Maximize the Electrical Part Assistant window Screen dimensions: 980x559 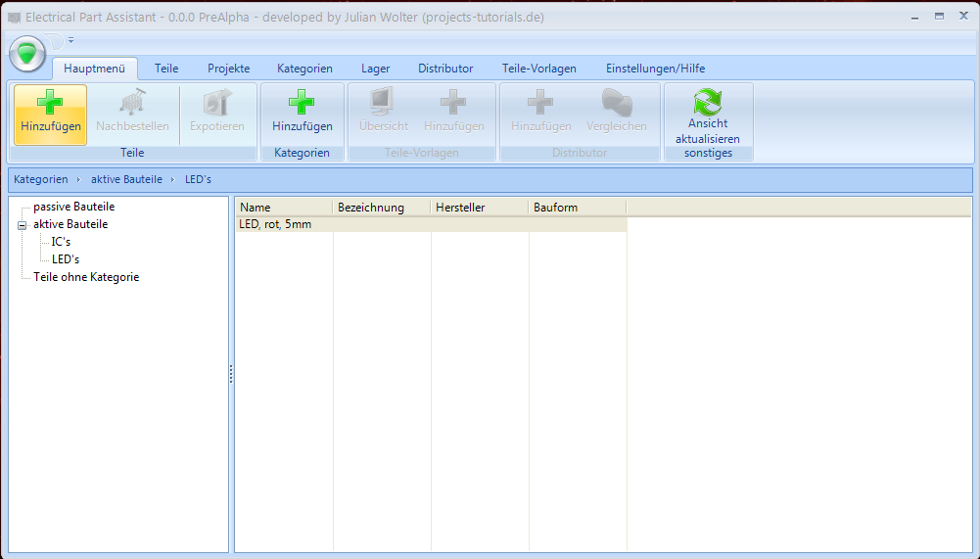(940, 17)
